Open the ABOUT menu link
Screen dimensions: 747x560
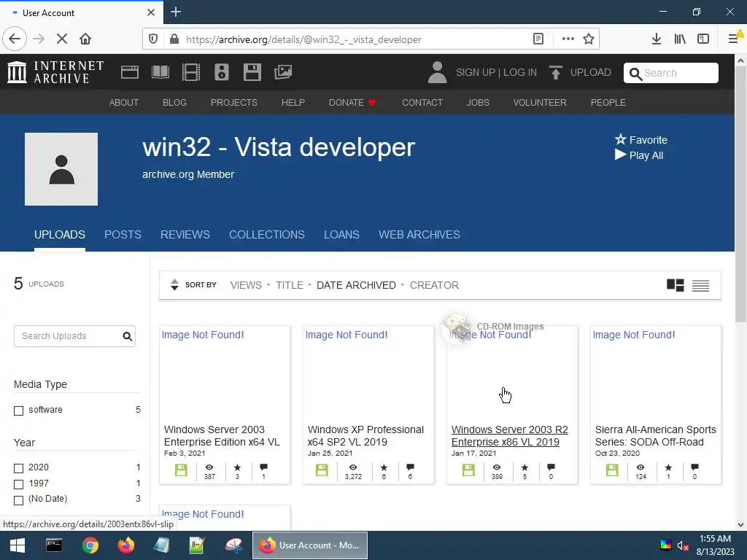click(x=124, y=102)
